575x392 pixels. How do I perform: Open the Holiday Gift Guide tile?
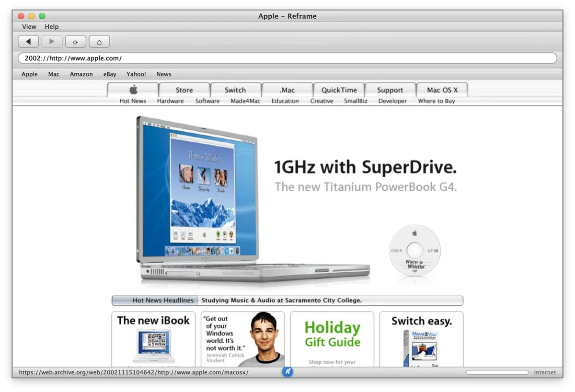[x=332, y=339]
